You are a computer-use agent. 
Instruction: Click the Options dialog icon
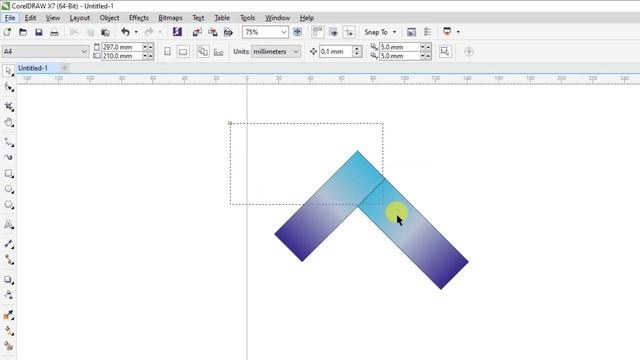click(411, 32)
